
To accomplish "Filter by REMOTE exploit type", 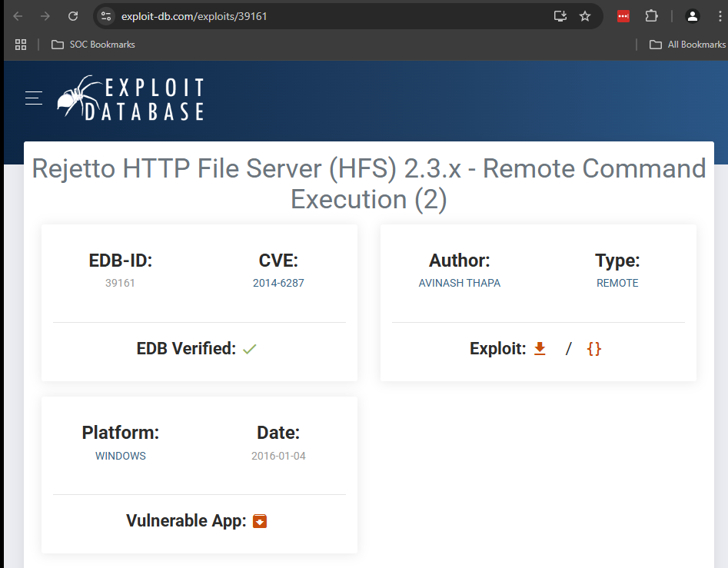I will click(617, 283).
